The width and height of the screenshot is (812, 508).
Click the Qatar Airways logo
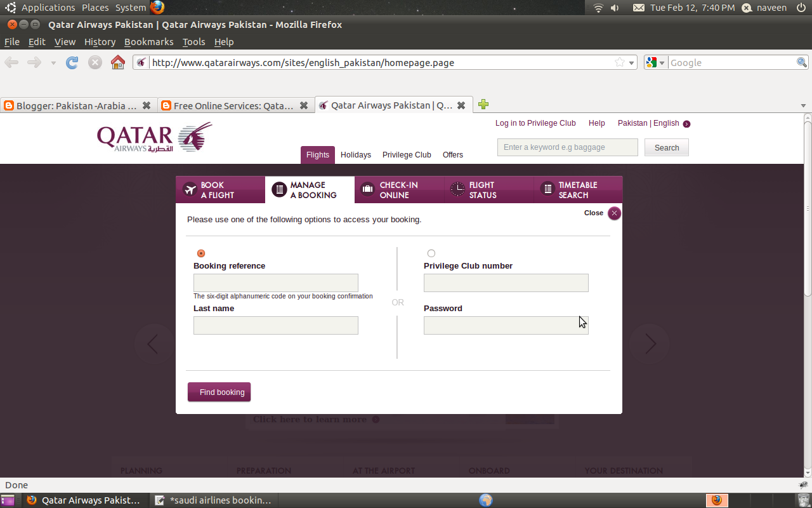point(154,137)
